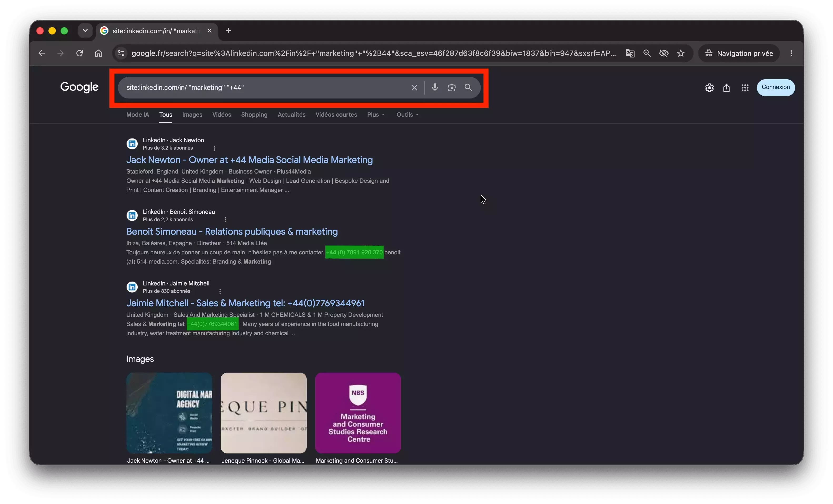The width and height of the screenshot is (833, 504).
Task: Submit search with the magnifying glass icon
Action: point(468,87)
